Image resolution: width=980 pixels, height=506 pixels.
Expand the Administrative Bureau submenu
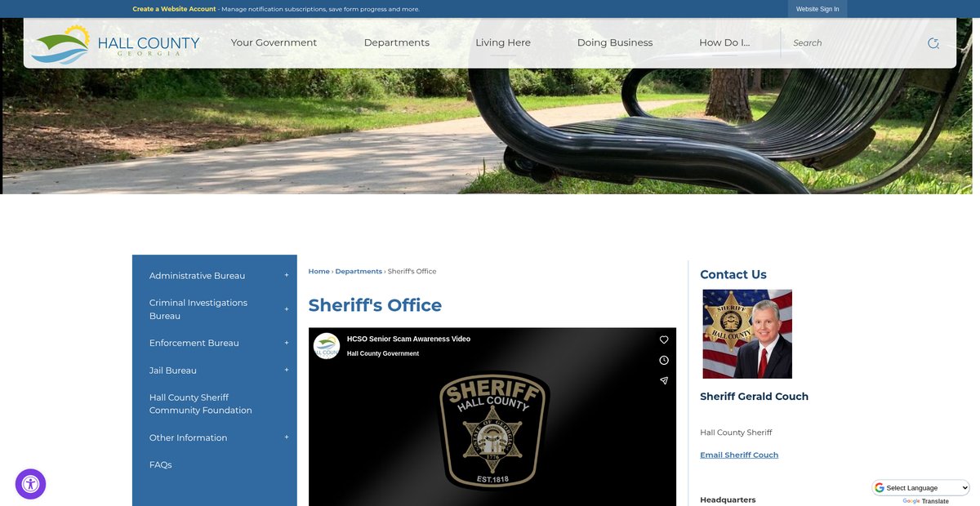tap(287, 275)
